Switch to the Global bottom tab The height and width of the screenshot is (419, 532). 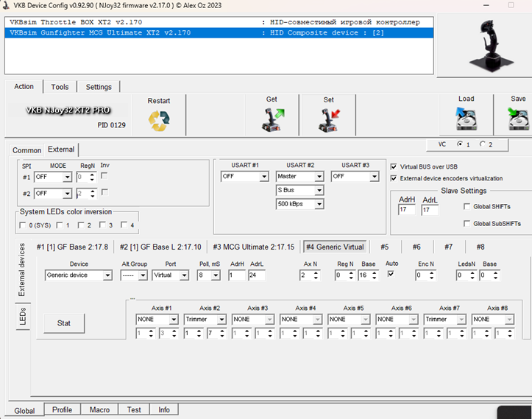[24, 410]
